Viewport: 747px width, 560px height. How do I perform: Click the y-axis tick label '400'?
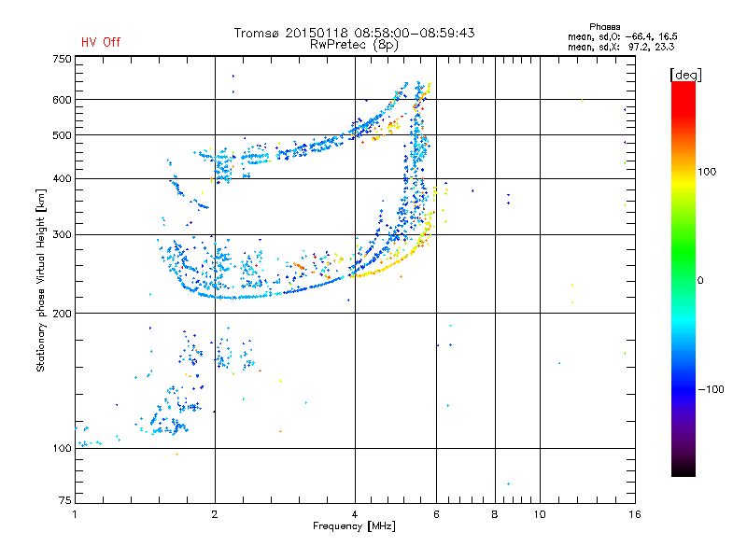62,178
